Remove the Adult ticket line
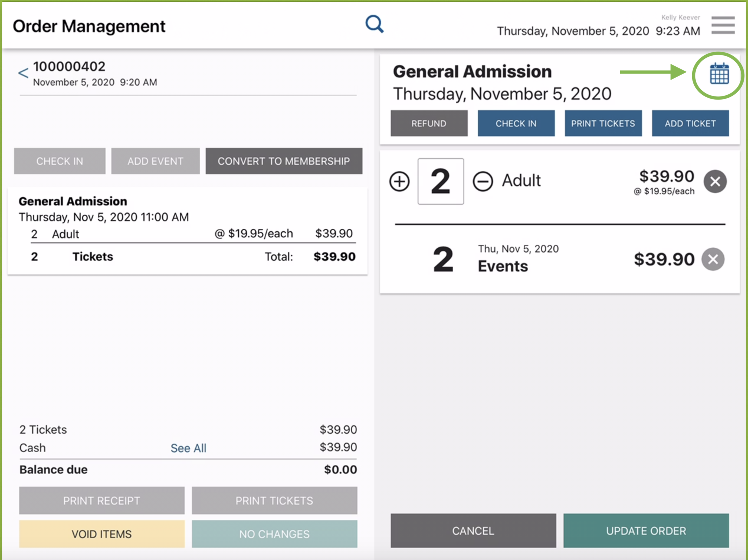Screen dimensions: 748x560 tap(715, 181)
